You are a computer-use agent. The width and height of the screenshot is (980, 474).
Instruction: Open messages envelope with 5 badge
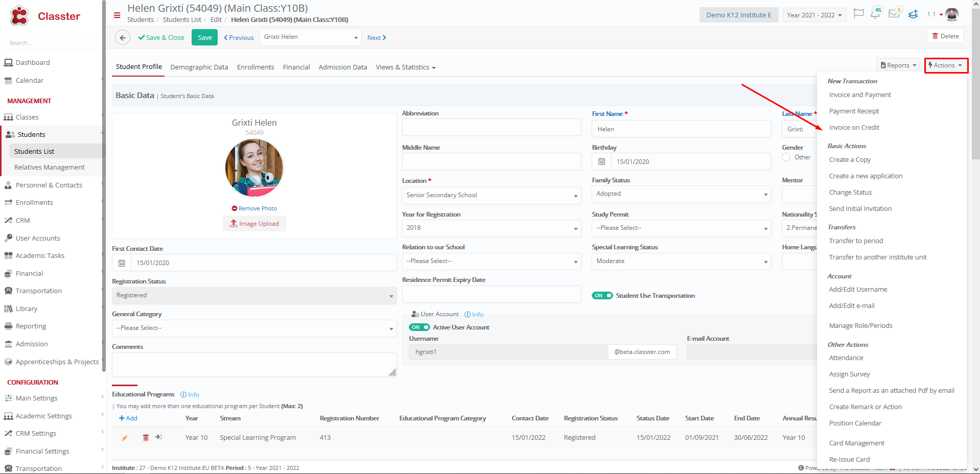(895, 13)
